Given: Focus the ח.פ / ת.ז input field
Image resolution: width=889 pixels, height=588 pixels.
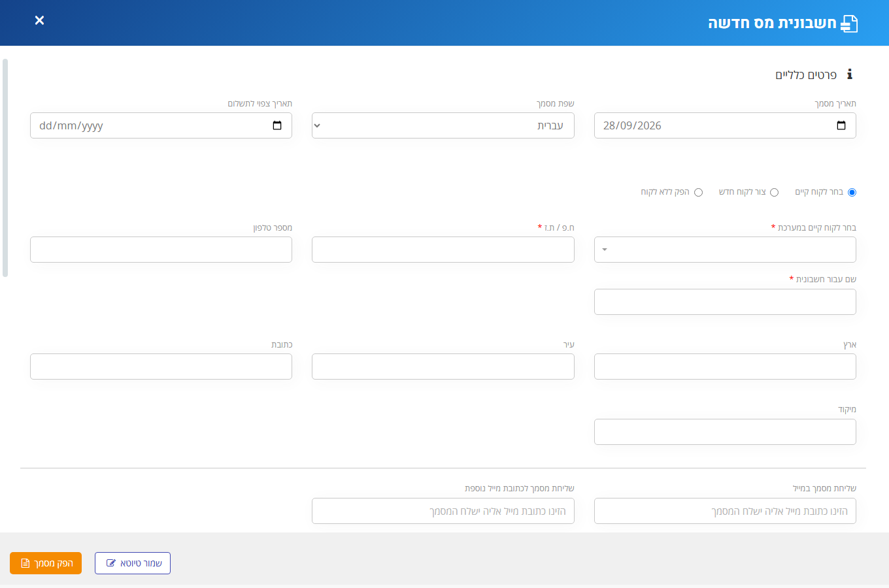Looking at the screenshot, I should (443, 250).
